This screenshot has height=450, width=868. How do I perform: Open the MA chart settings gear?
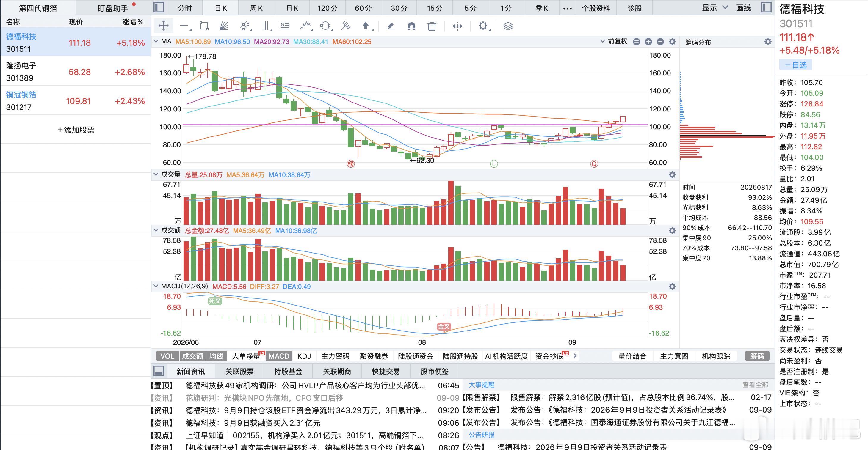tap(672, 42)
